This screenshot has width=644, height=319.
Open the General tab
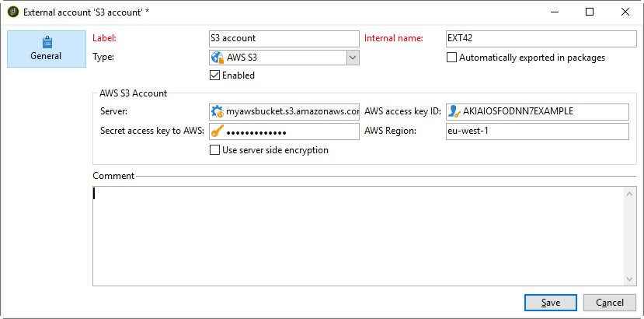pos(47,49)
